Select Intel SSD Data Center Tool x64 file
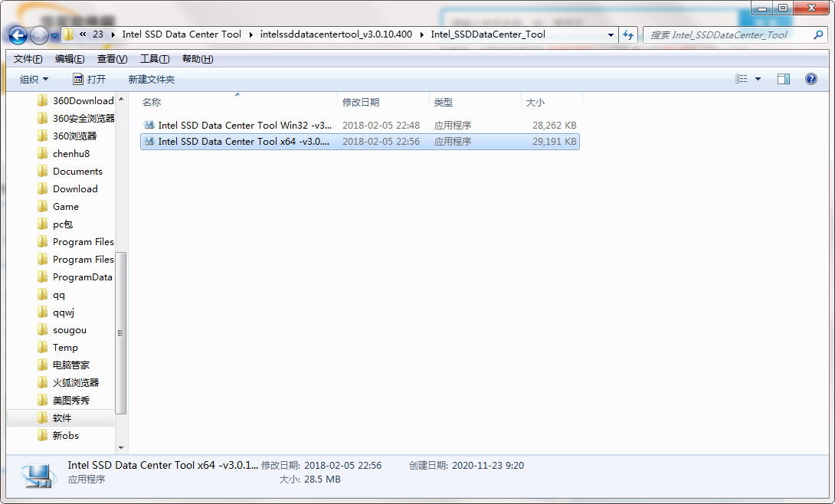The height and width of the screenshot is (504, 835). [x=244, y=142]
